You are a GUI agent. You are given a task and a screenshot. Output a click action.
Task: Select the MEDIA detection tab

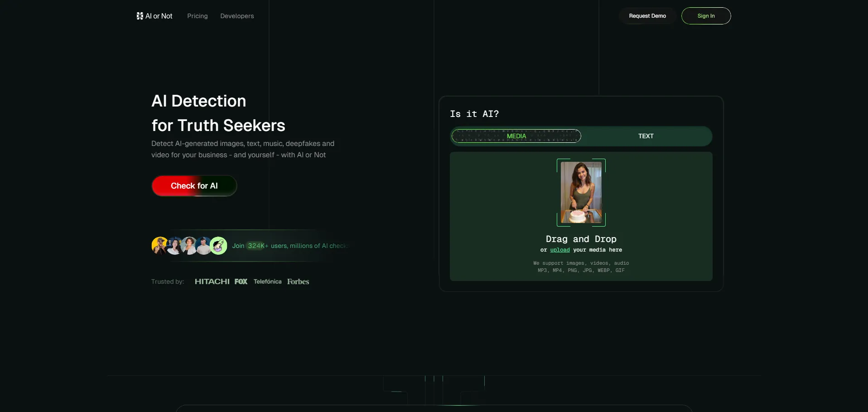click(x=516, y=136)
